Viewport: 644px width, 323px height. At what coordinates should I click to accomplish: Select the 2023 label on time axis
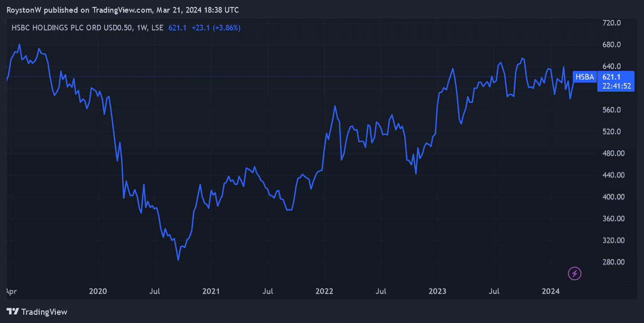pos(437,291)
